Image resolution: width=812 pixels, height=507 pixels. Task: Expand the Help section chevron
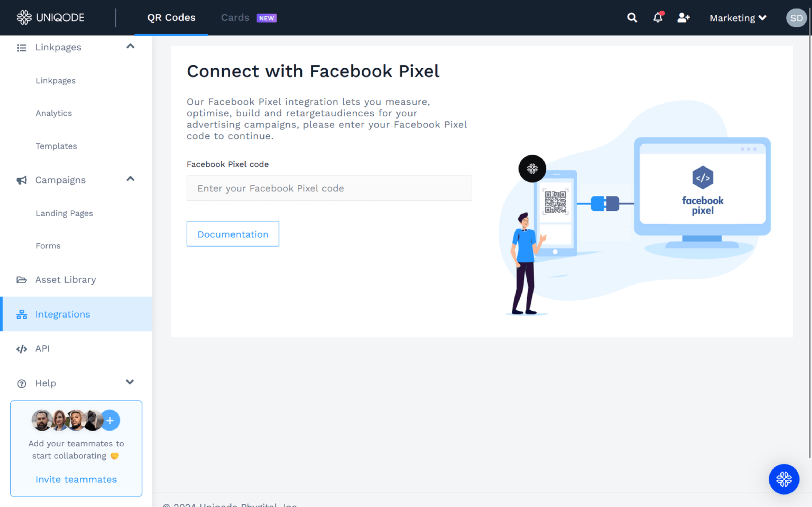coord(129,382)
